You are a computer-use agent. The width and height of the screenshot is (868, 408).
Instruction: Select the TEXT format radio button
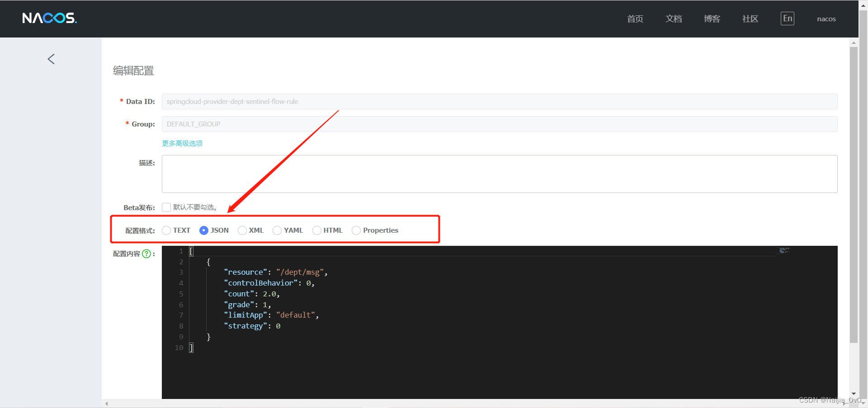click(x=166, y=230)
